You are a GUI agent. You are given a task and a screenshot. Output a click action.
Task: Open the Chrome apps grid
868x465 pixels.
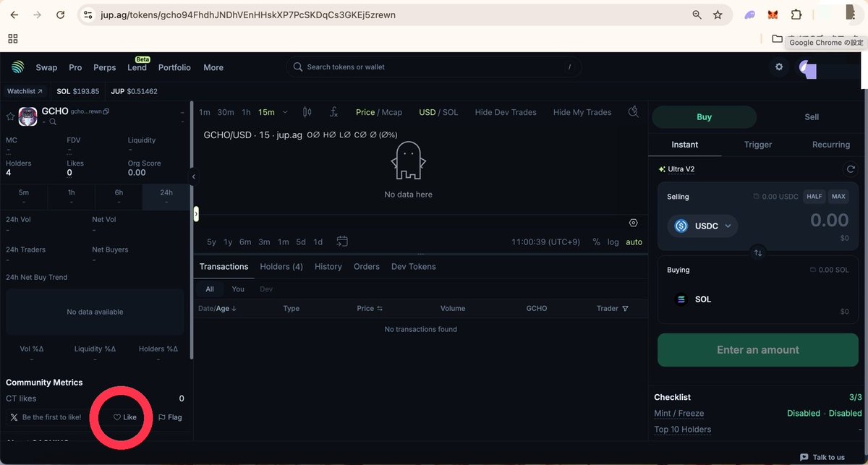pyautogui.click(x=13, y=38)
